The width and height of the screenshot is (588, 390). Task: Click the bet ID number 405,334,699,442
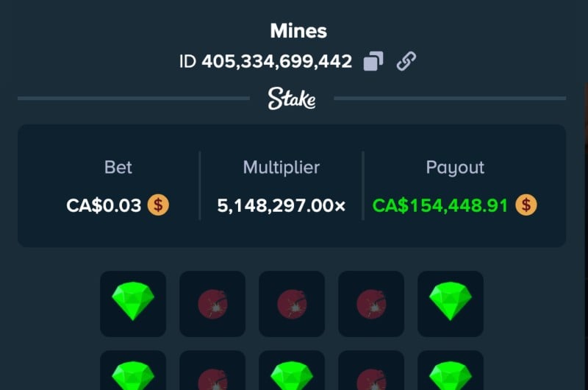tap(277, 62)
